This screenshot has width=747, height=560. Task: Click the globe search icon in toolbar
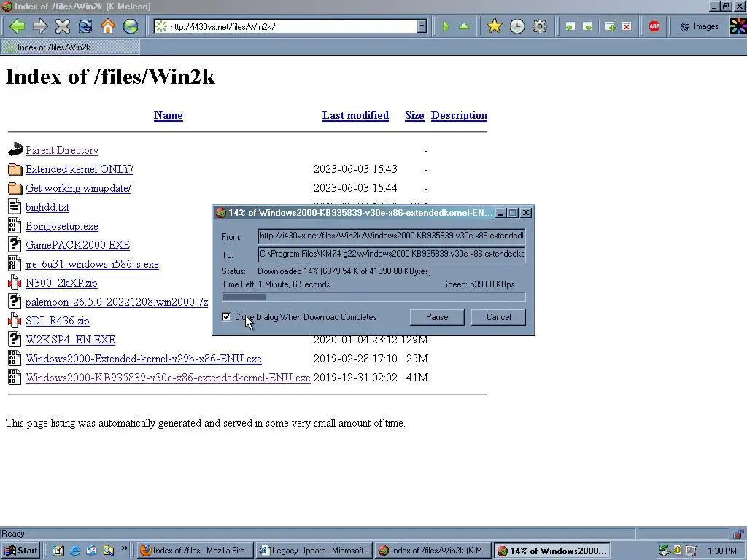(131, 26)
